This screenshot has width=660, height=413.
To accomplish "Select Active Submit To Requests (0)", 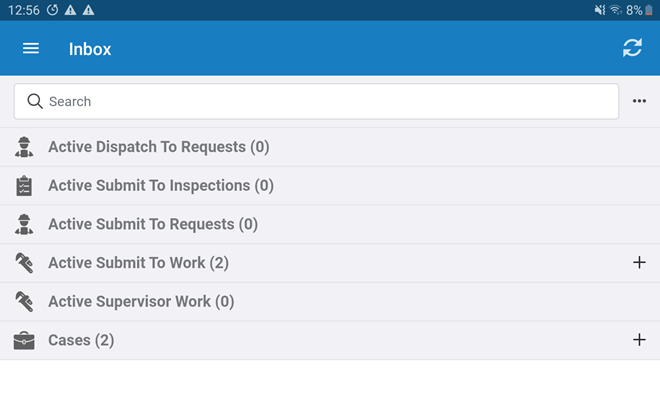I will coord(153,224).
